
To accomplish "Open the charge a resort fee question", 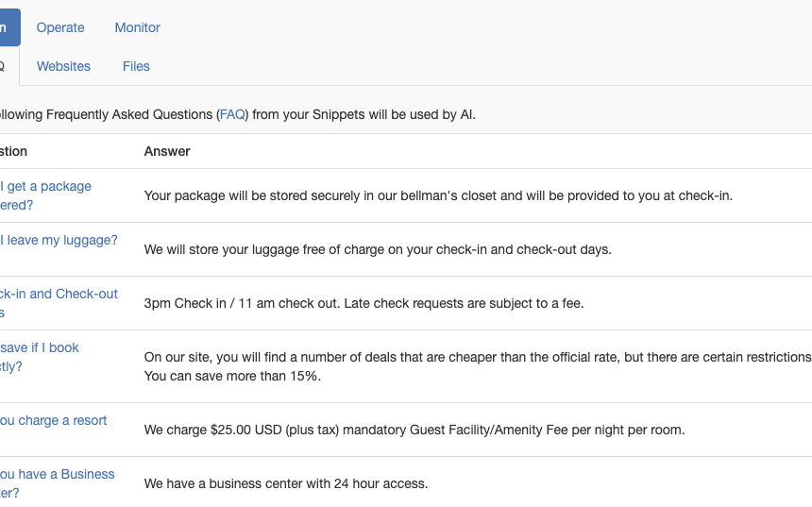I will pyautogui.click(x=53, y=420).
